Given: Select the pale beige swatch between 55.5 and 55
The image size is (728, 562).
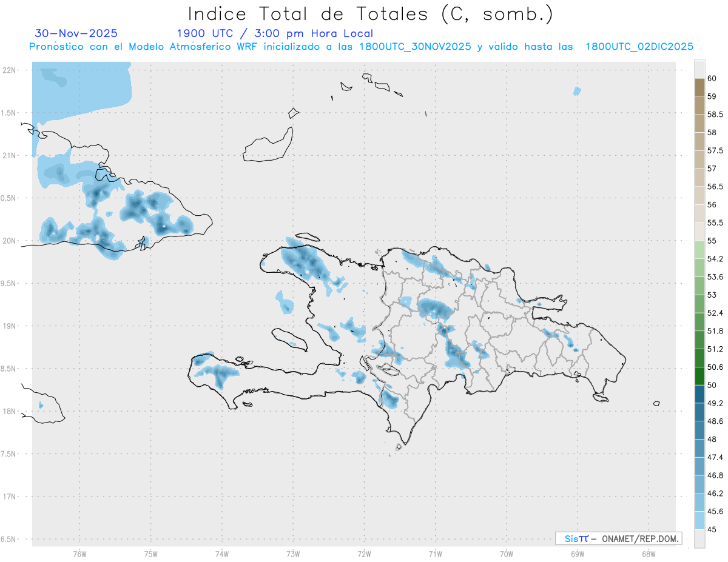Looking at the screenshot, I should [699, 232].
